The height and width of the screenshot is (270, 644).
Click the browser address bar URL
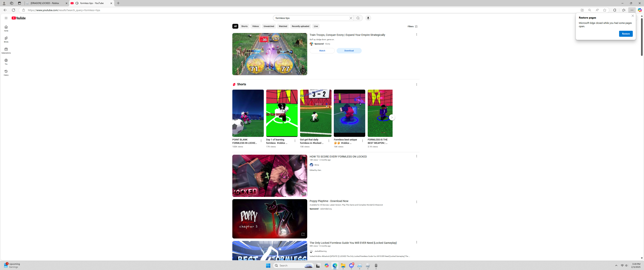tap(64, 10)
